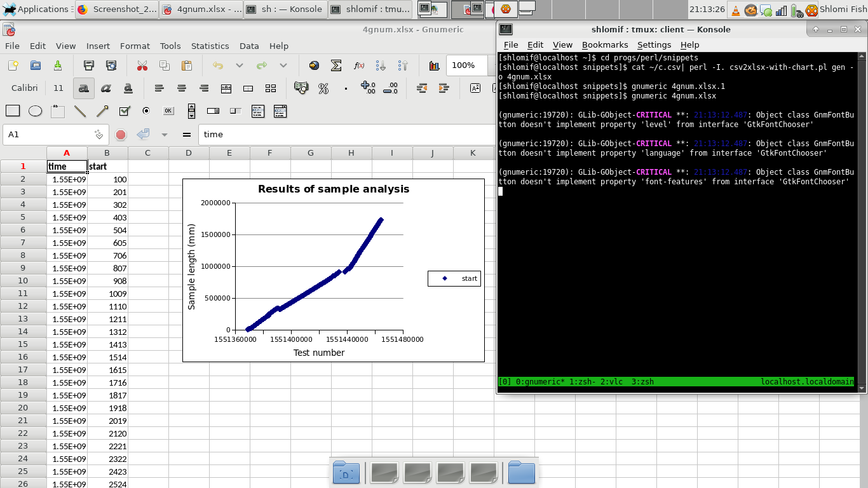Click the Undo arrow icon
The width and height of the screenshot is (868, 488).
pos(218,65)
